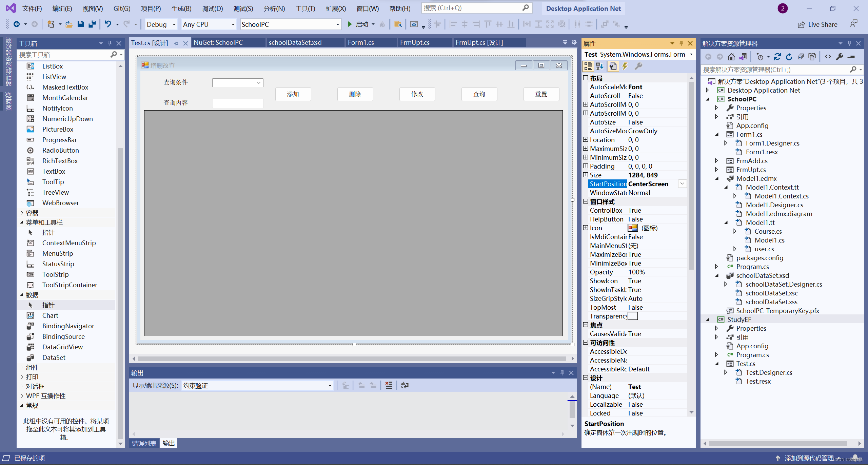
Task: Switch to the Form1.cs tab
Action: pyautogui.click(x=360, y=42)
